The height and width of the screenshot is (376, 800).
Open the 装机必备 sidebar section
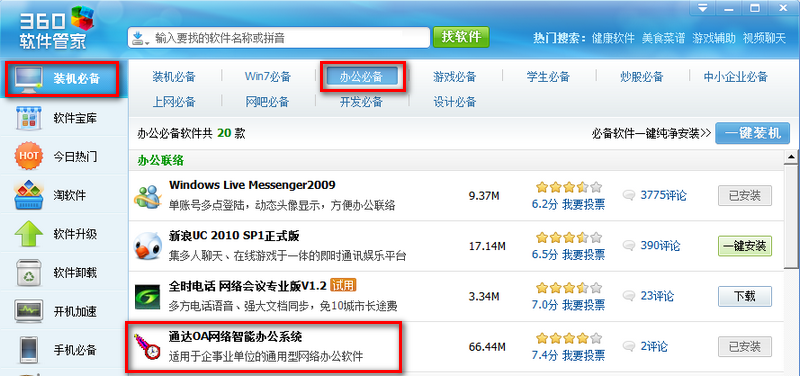[x=64, y=79]
